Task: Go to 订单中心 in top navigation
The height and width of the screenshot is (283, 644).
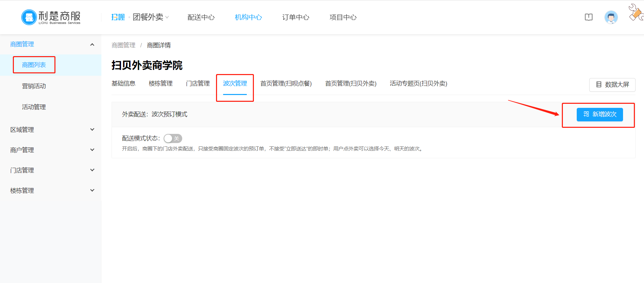Action: 296,17
